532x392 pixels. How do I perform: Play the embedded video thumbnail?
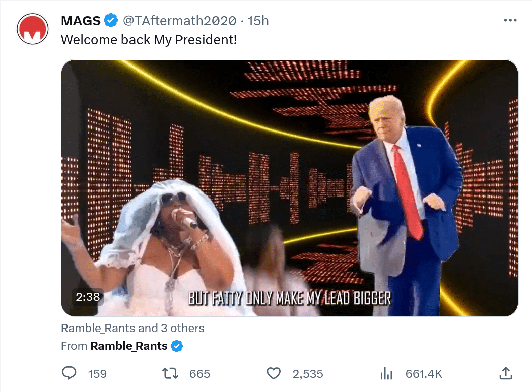(x=289, y=187)
